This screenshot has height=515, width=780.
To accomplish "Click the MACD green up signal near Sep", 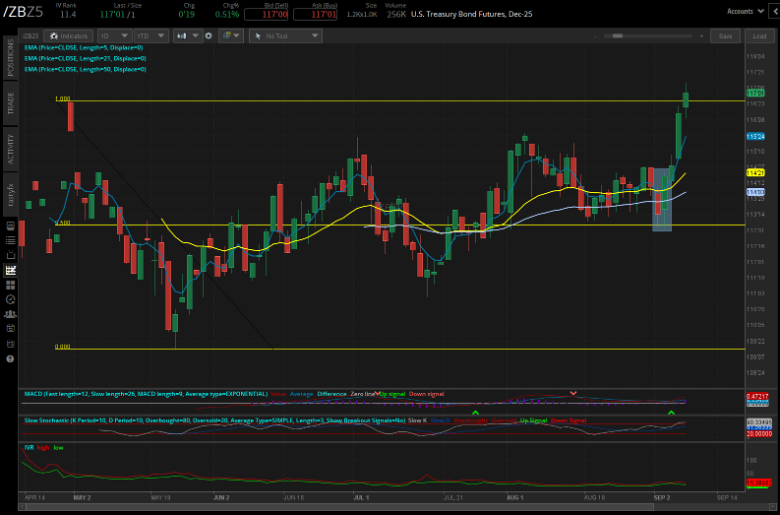I will (671, 412).
